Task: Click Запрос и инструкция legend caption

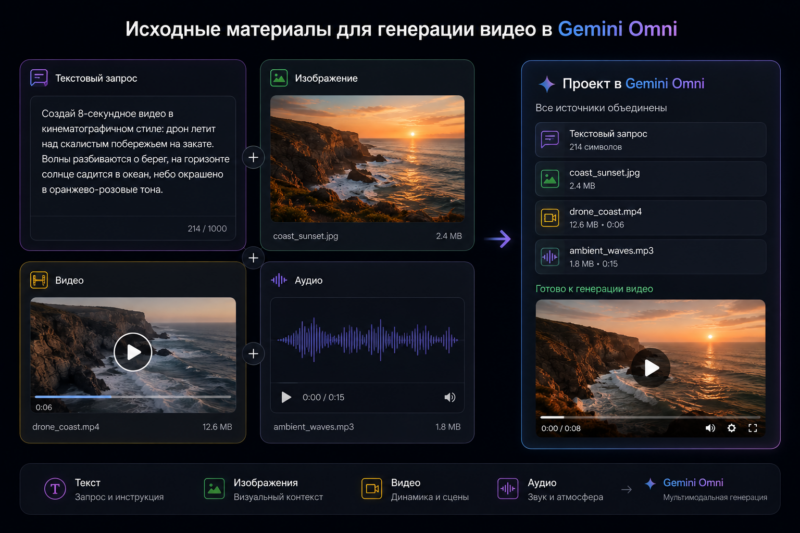Action: [119, 497]
